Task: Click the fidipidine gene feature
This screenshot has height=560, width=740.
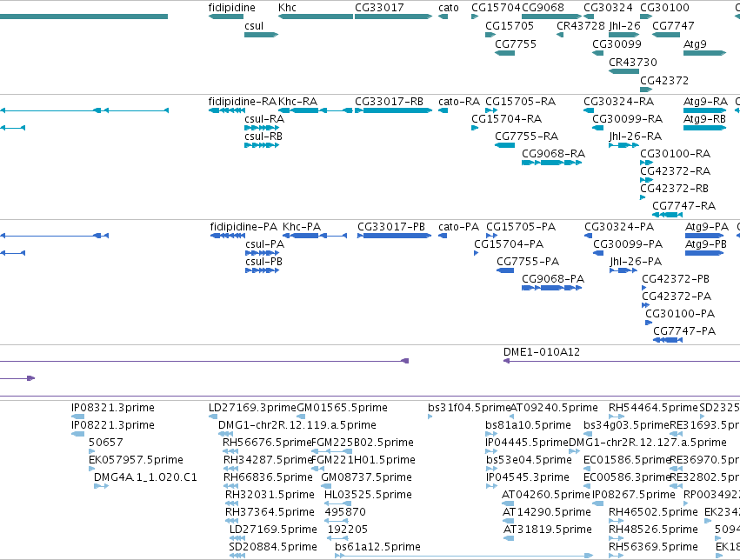Action: (225, 17)
